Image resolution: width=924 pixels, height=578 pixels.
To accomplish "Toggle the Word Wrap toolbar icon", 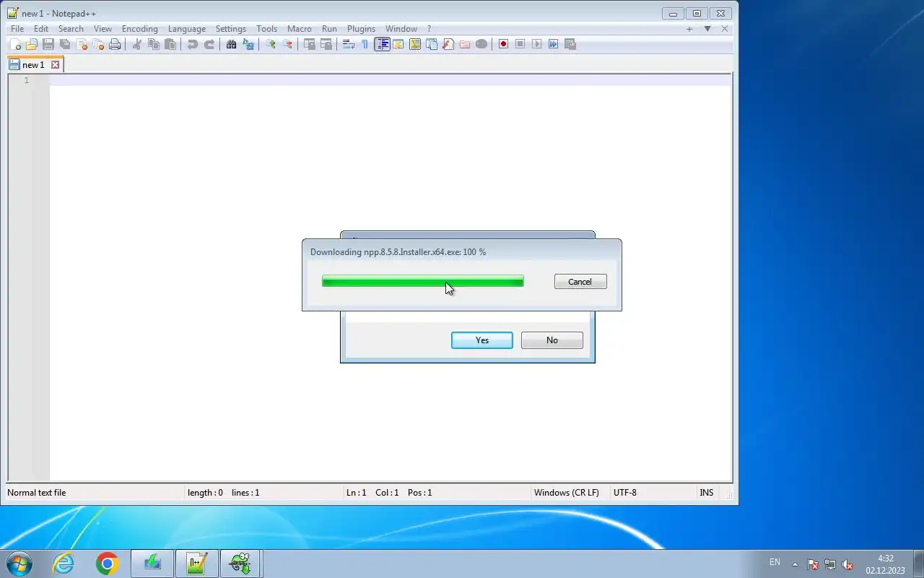I will (349, 44).
